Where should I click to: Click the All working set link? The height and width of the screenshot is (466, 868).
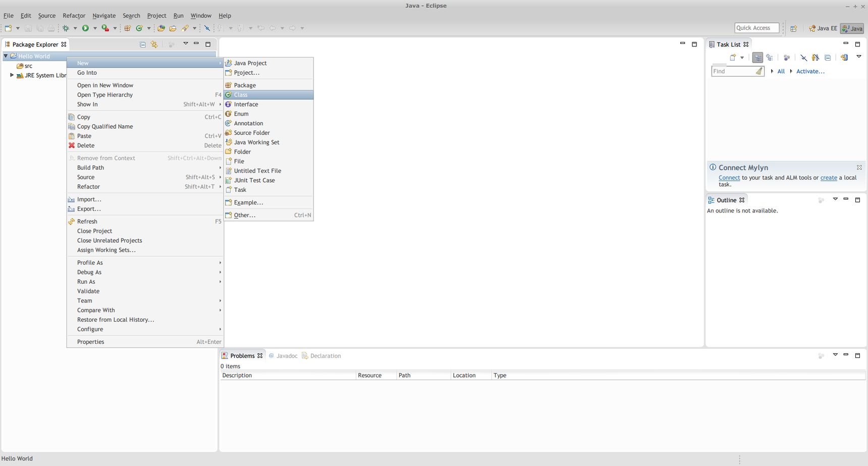click(781, 71)
